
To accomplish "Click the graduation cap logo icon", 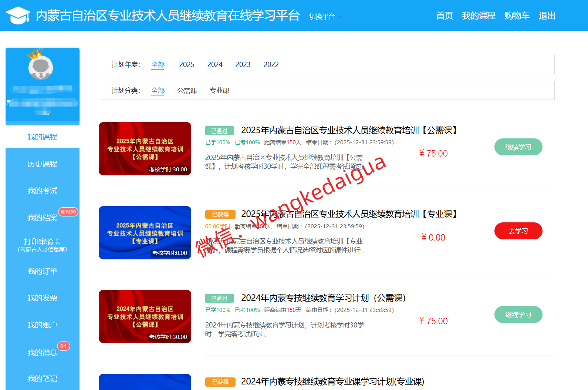I will tap(18, 16).
